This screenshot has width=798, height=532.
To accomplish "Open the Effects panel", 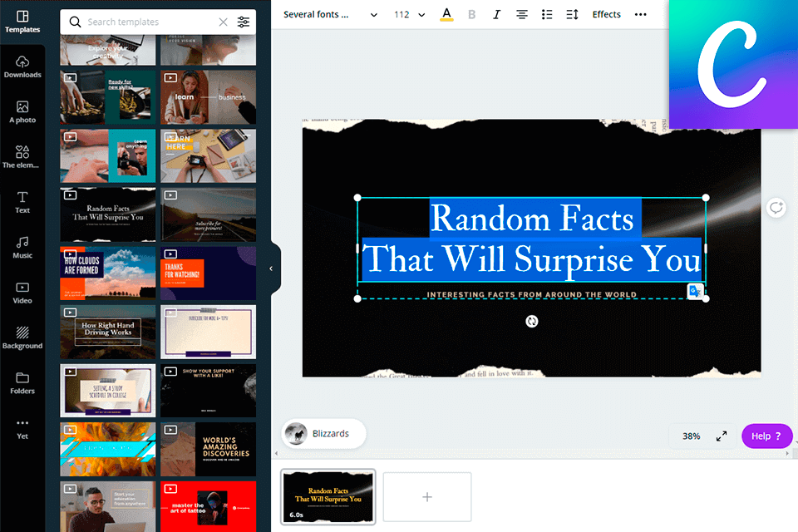I will pos(606,14).
